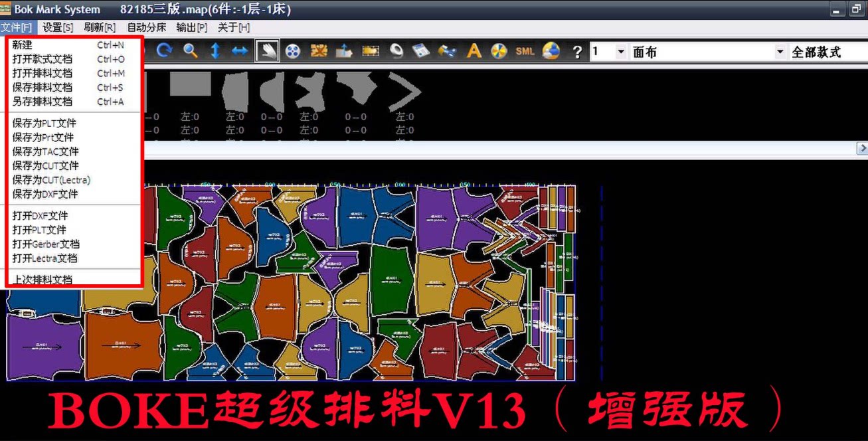Click the Bok Mark System title bar icon
This screenshot has height=441, width=868.
(x=6, y=9)
